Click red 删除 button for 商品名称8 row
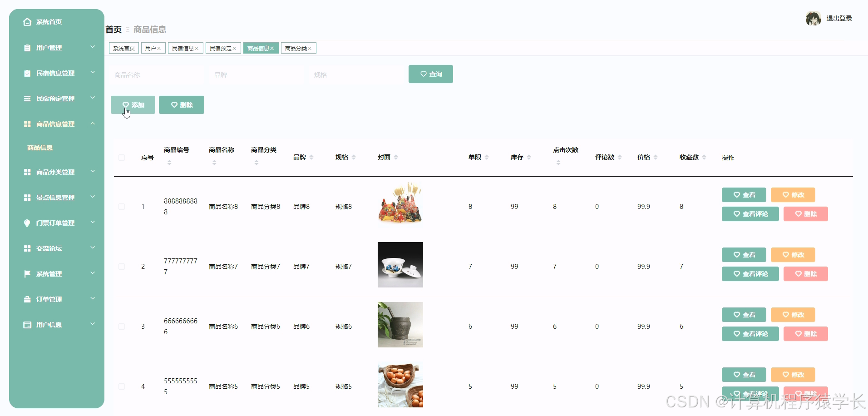868x416 pixels. point(806,214)
